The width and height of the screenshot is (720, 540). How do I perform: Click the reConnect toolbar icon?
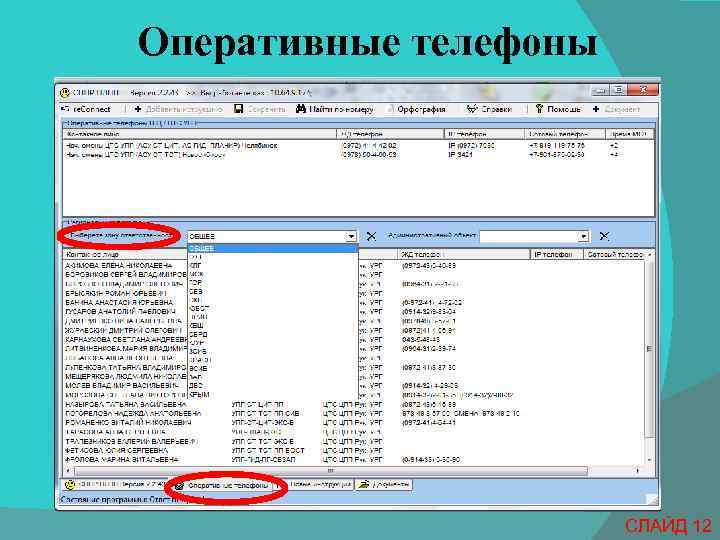click(65, 109)
